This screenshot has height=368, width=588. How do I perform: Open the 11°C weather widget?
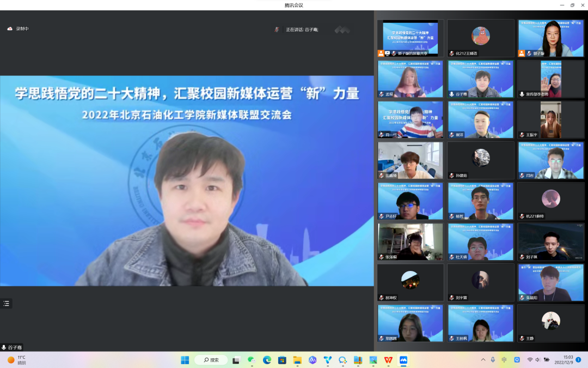16,360
